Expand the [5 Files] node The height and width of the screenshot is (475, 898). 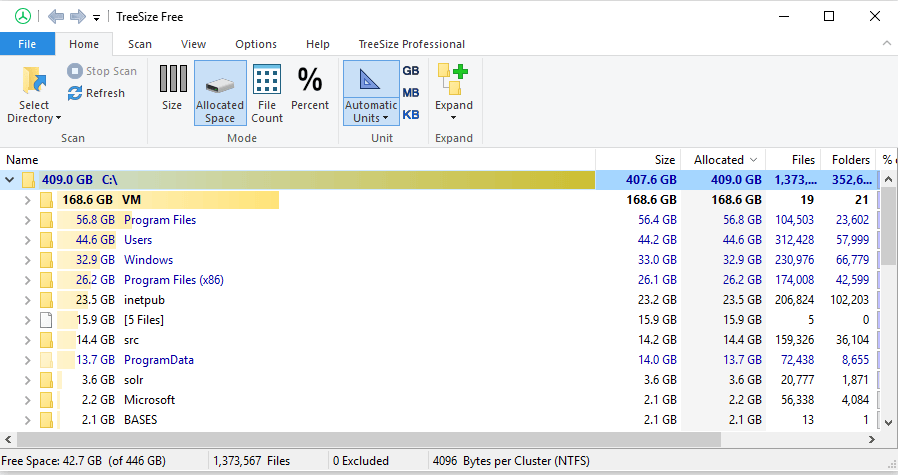point(27,320)
